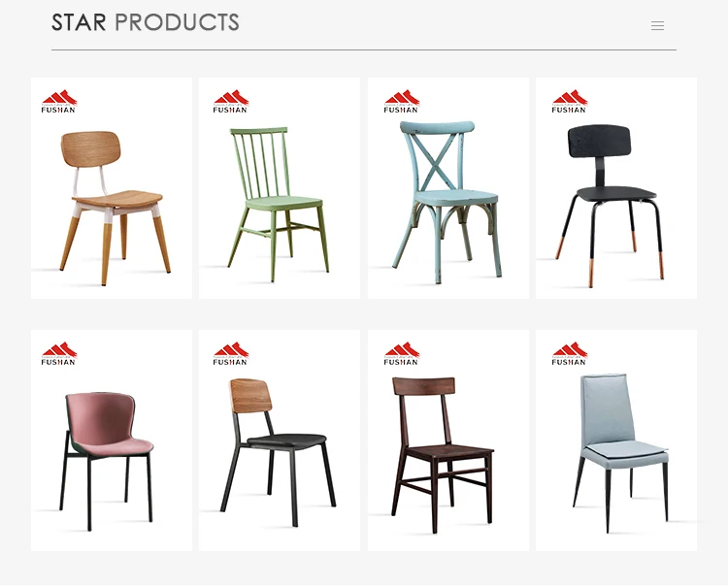728x586 pixels.
Task: Open the black chair with copper leg tips
Action: click(616, 188)
